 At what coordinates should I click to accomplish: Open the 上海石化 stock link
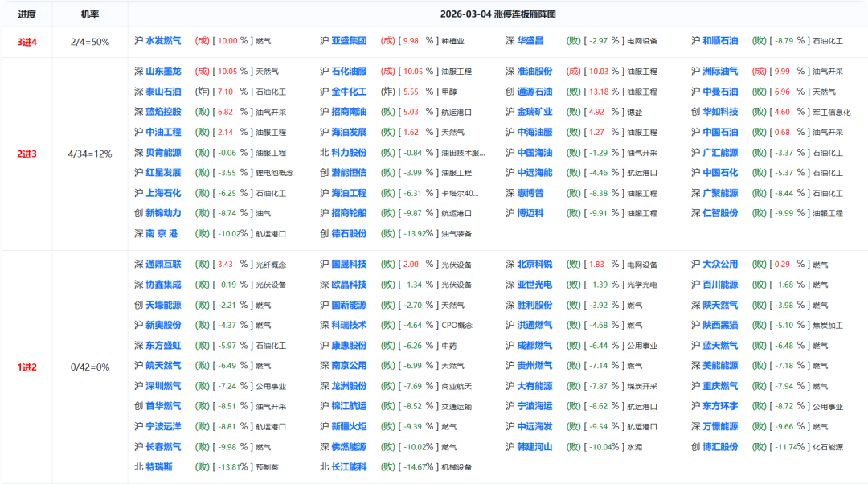tap(163, 193)
